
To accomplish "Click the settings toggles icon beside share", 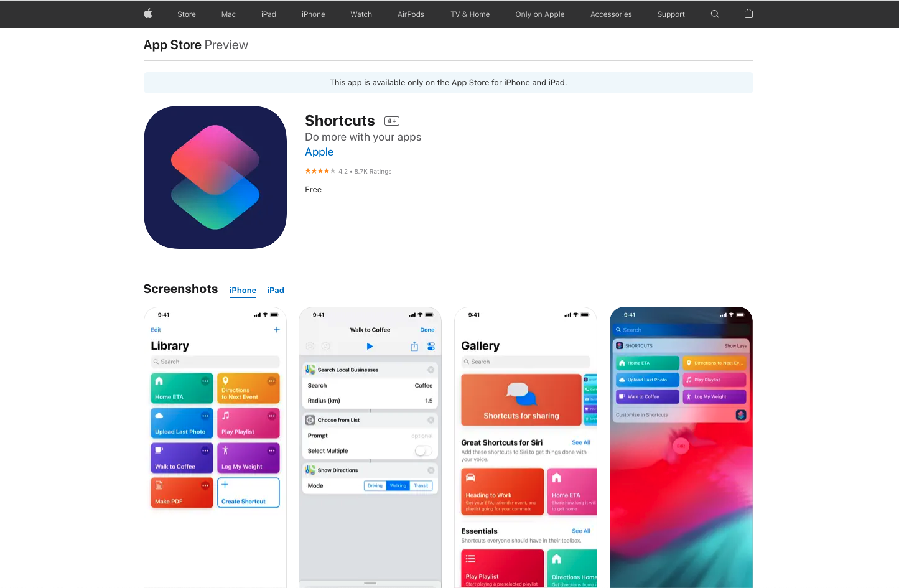I will pyautogui.click(x=431, y=347).
